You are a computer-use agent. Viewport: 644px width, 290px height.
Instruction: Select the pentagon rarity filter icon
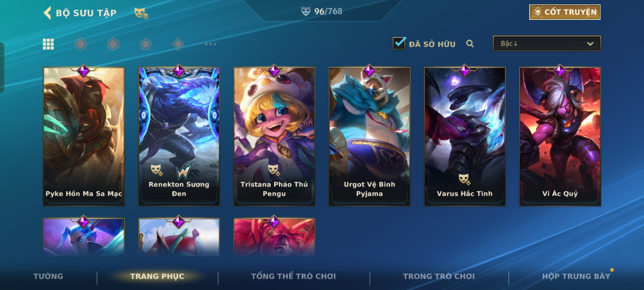[x=146, y=44]
